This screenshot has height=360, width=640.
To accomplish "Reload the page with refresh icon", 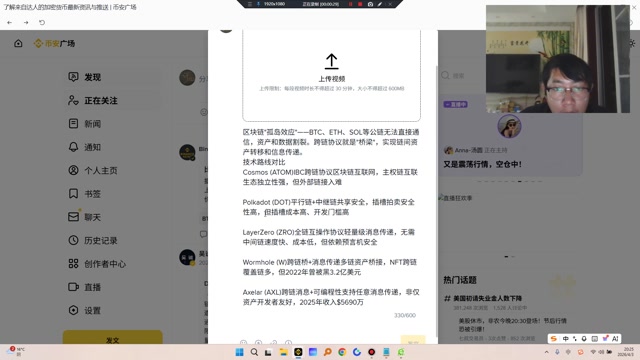I will coord(42,22).
